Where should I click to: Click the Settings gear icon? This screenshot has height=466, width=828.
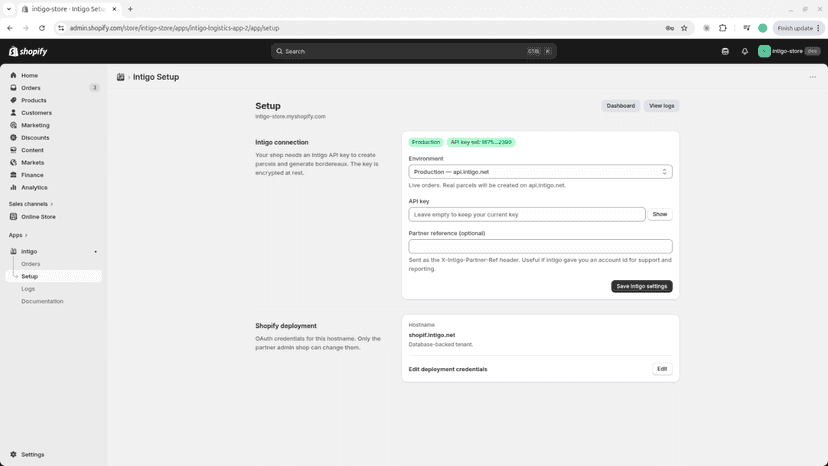pos(13,454)
